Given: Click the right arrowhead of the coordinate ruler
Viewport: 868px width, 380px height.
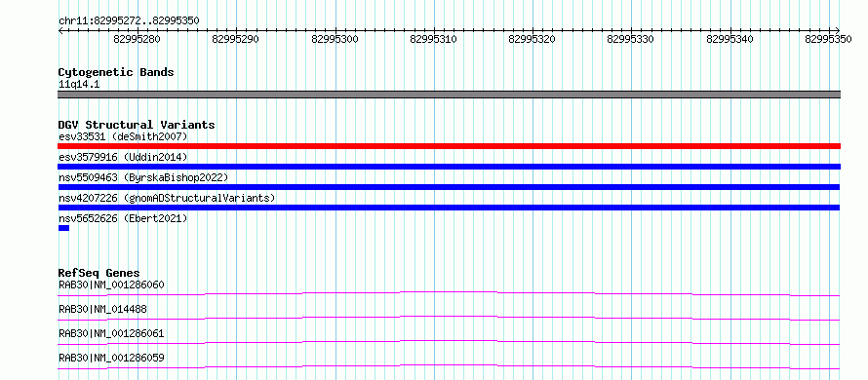Looking at the screenshot, I should point(838,30).
